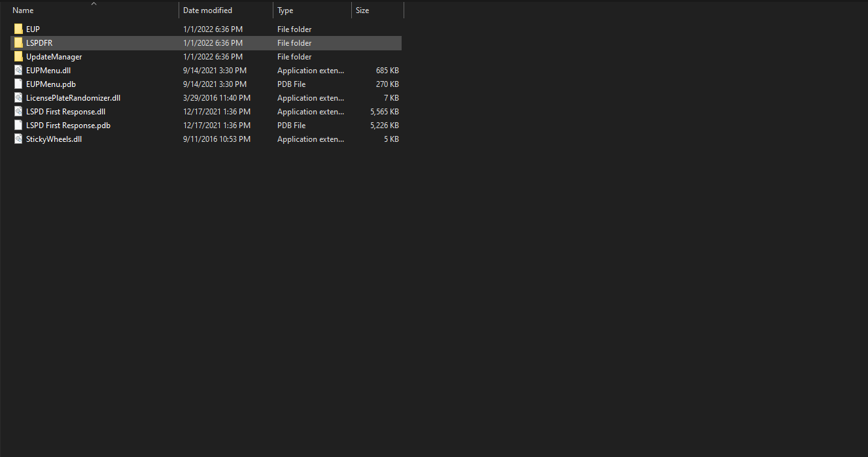Click the 685 KB size value
The height and width of the screenshot is (457, 868).
(x=387, y=71)
